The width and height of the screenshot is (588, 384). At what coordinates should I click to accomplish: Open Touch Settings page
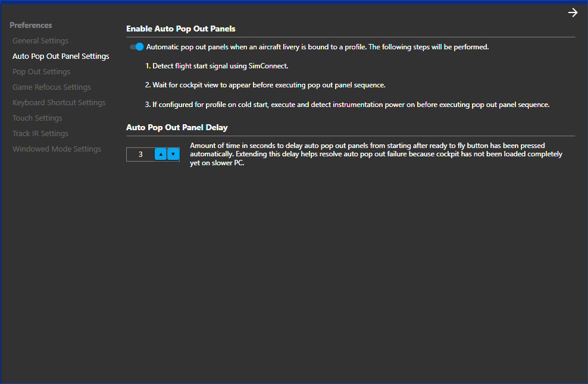click(x=37, y=118)
